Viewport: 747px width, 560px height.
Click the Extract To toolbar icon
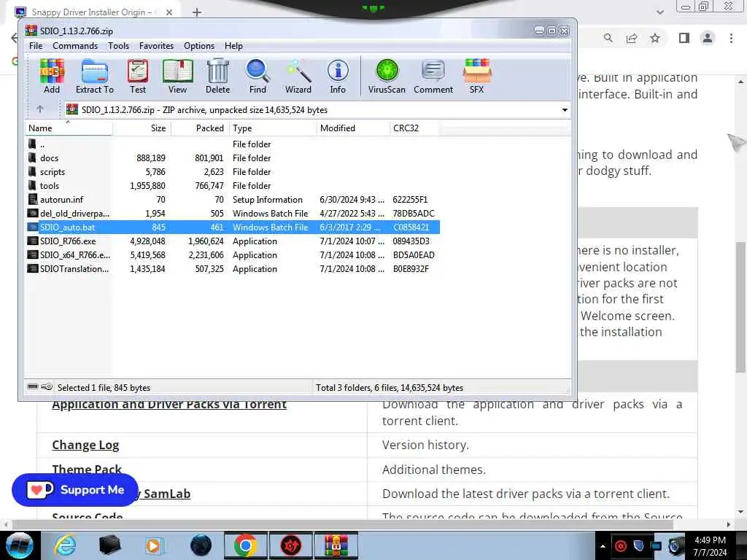[95, 76]
